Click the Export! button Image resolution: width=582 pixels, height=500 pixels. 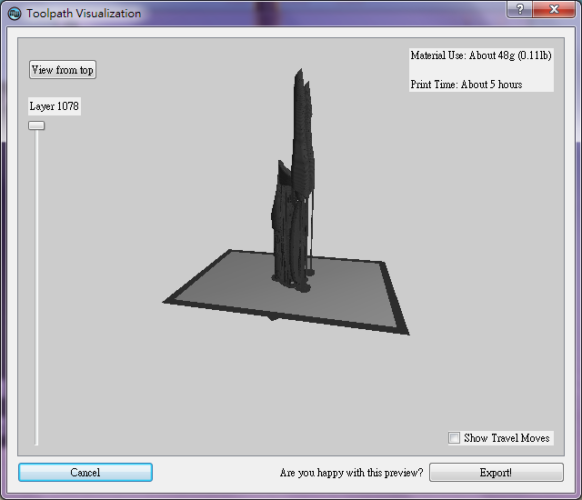(x=496, y=473)
